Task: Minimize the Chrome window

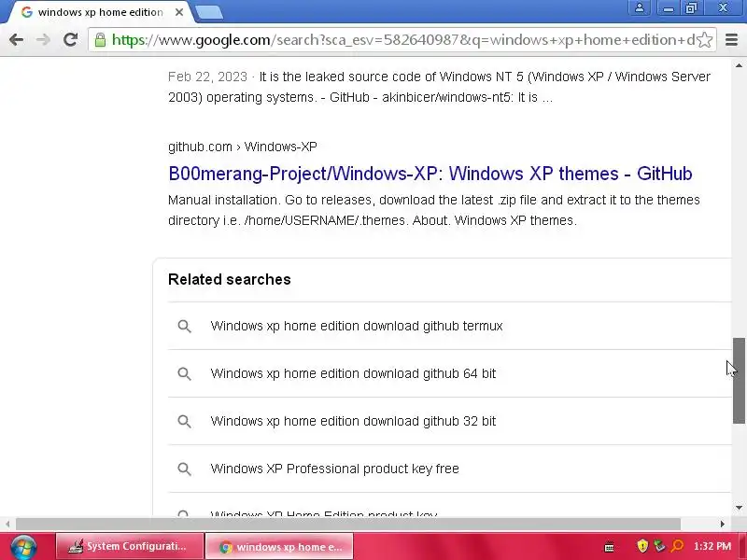Action: click(669, 8)
